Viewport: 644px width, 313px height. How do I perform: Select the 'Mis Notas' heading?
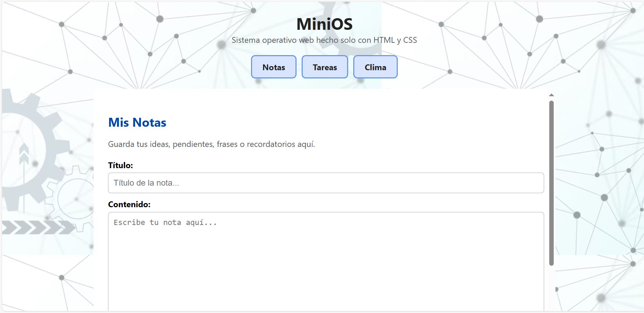coord(137,122)
